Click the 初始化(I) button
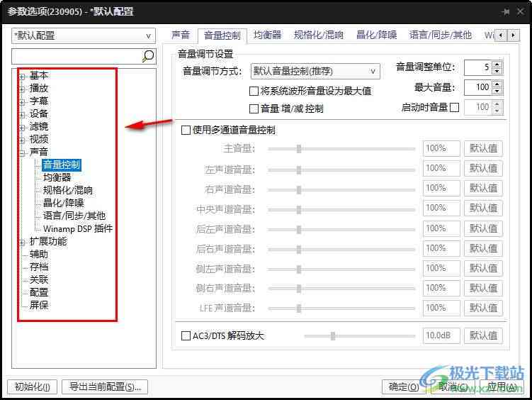The height and width of the screenshot is (400, 532). (x=33, y=387)
